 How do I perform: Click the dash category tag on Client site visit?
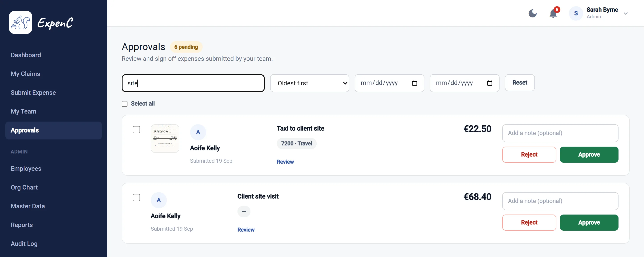click(x=244, y=211)
